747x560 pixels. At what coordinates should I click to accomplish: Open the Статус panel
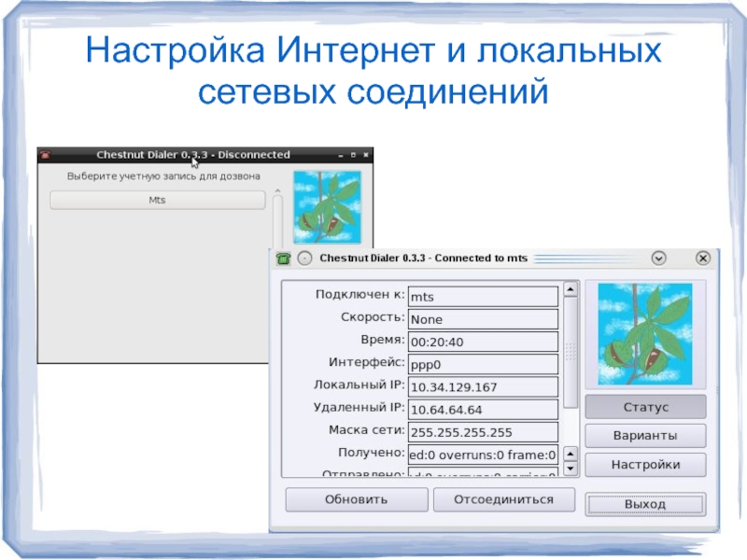pyautogui.click(x=645, y=407)
